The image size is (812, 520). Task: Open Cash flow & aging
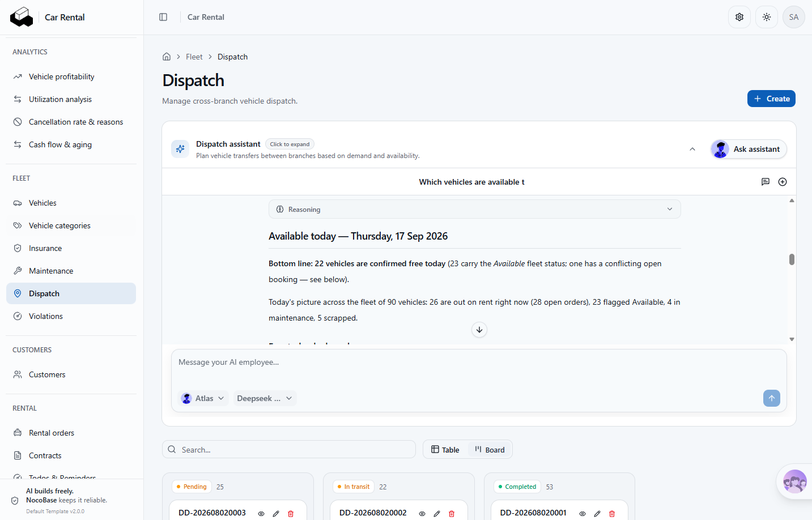tap(71, 144)
